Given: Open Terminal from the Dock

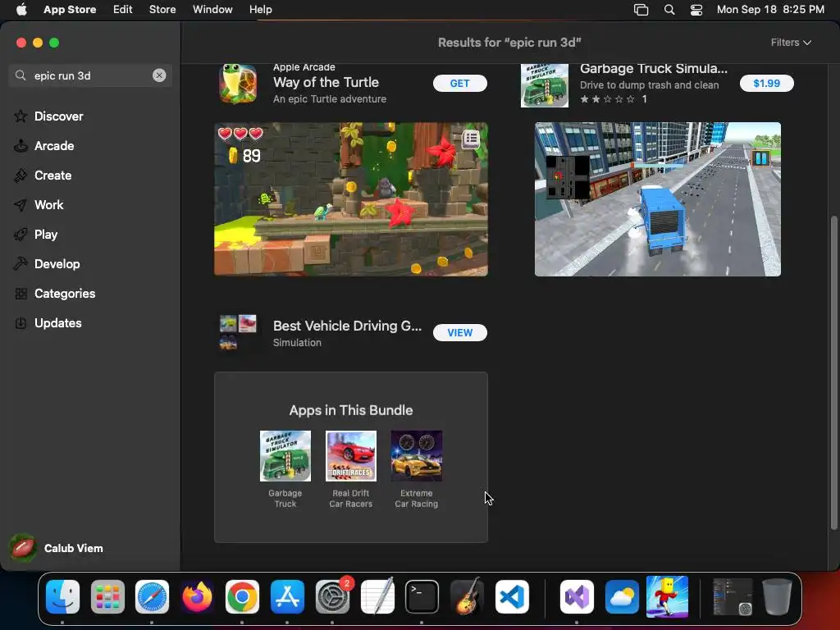Looking at the screenshot, I should 422,596.
